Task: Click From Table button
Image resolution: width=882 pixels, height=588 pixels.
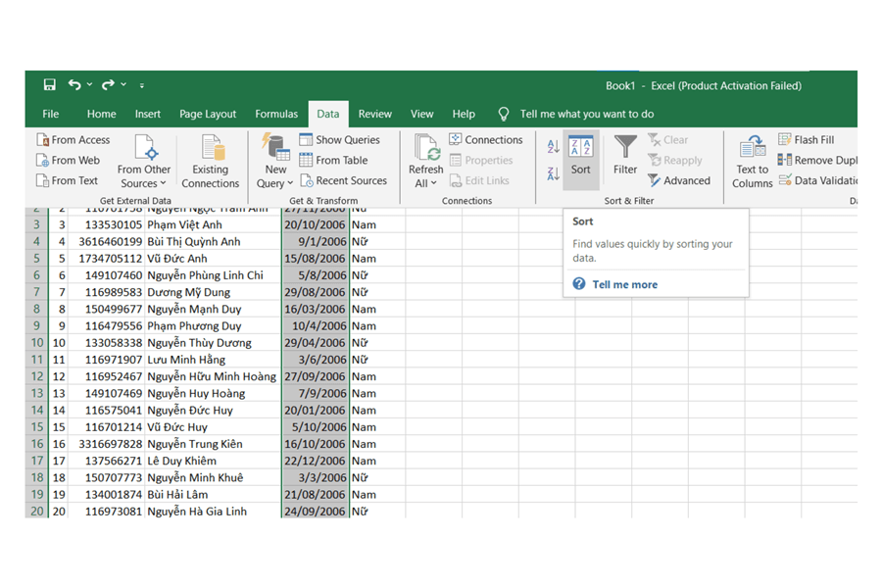Action: pos(333,161)
